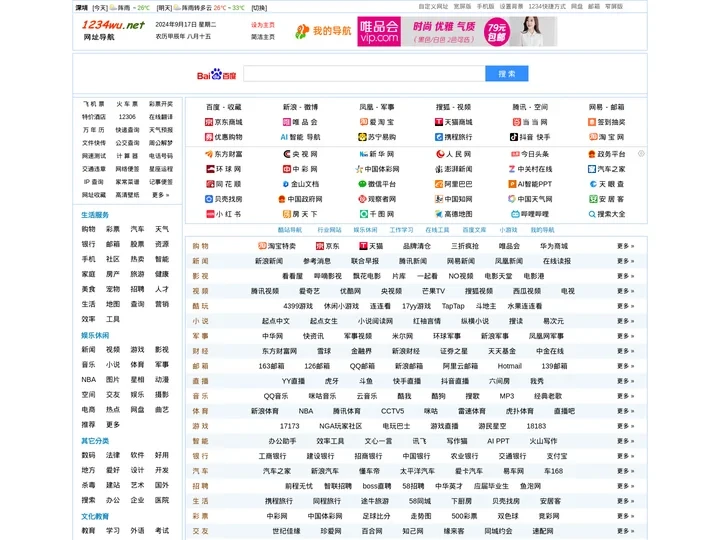Click the 金山文档 icon

(286, 184)
